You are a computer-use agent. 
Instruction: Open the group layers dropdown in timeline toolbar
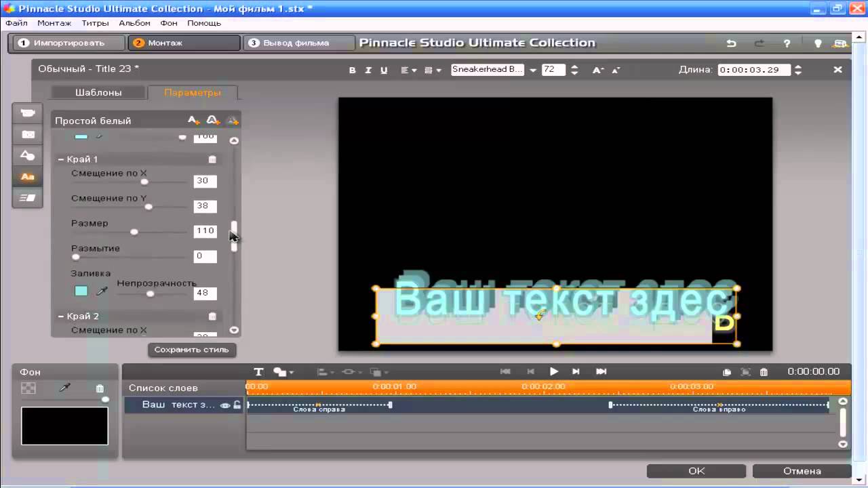pyautogui.click(x=351, y=371)
